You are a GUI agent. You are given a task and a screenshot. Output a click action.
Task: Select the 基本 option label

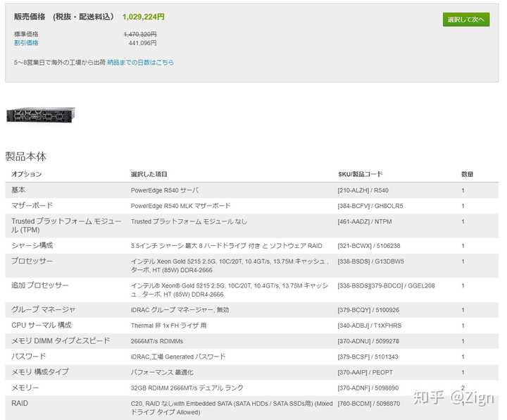click(x=18, y=190)
